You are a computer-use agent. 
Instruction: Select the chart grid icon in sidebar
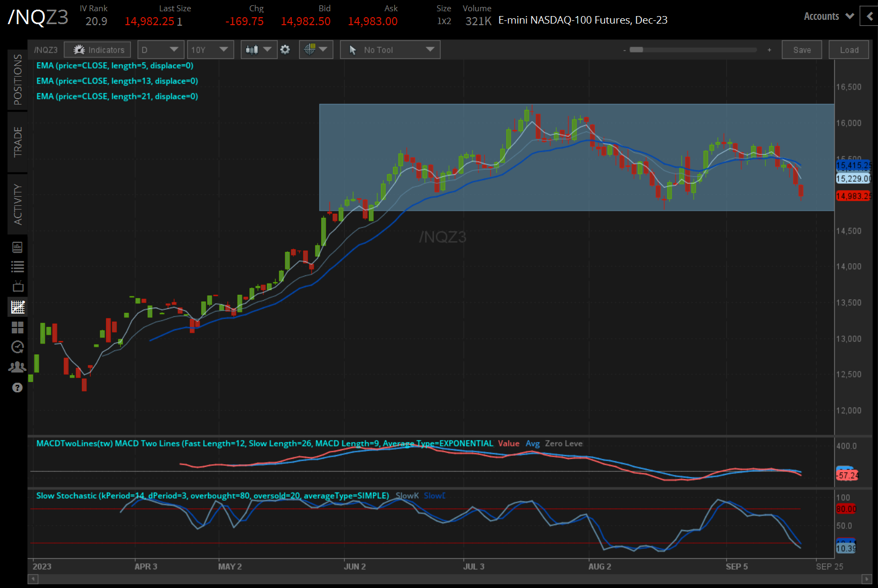coord(18,307)
